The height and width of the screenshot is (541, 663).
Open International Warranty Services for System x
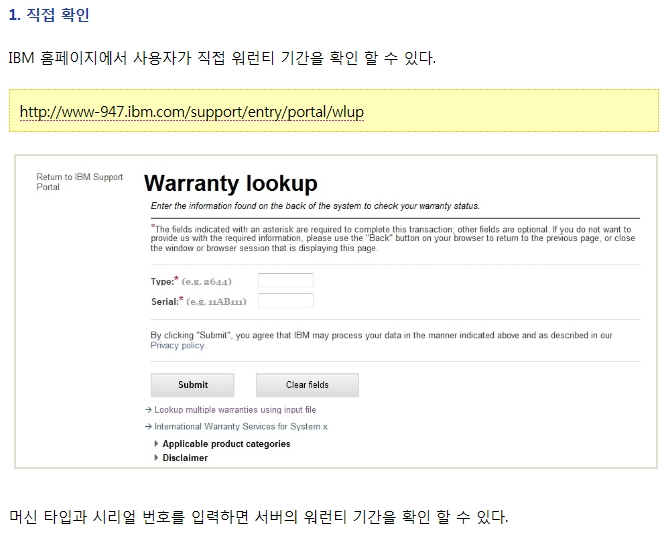[x=241, y=426]
